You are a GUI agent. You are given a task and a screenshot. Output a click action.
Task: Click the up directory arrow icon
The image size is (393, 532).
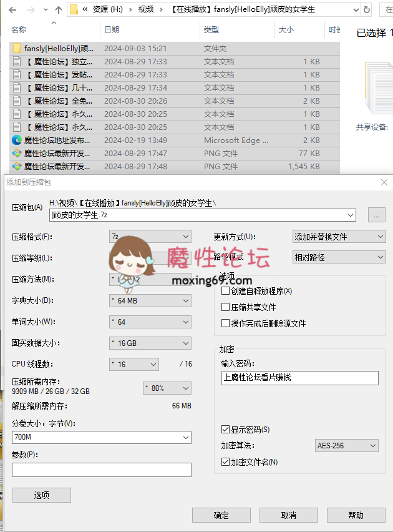(x=58, y=10)
